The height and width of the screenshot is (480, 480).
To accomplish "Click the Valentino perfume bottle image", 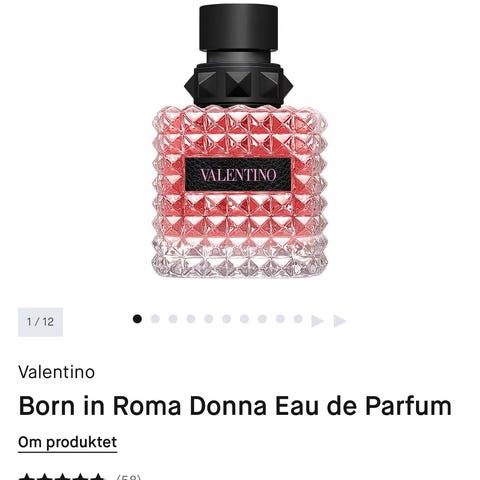I will [239, 142].
